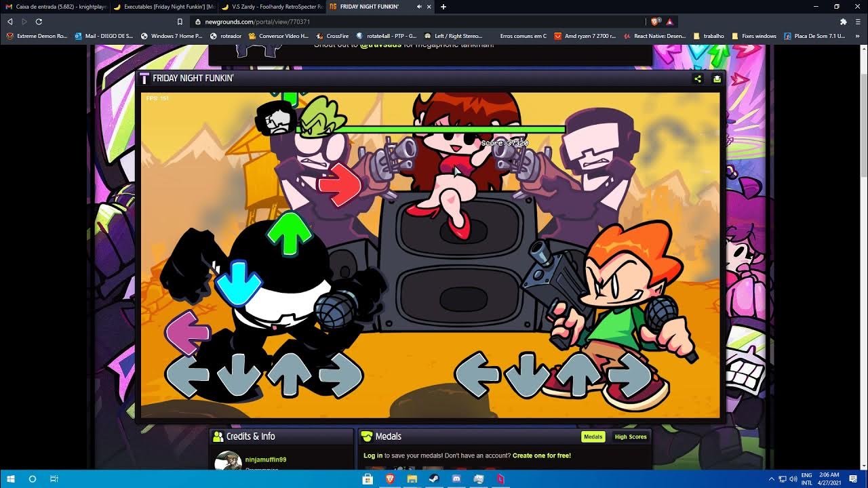Open the Placa De Som 7.1 bookmark
The image size is (868, 488).
click(814, 36)
